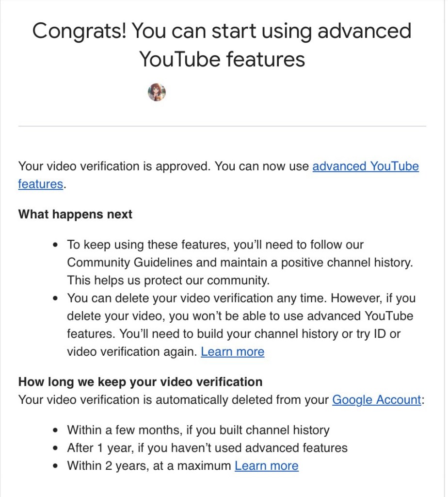Click the anime channel avatar icon
This screenshot has width=448, height=497.
(157, 92)
